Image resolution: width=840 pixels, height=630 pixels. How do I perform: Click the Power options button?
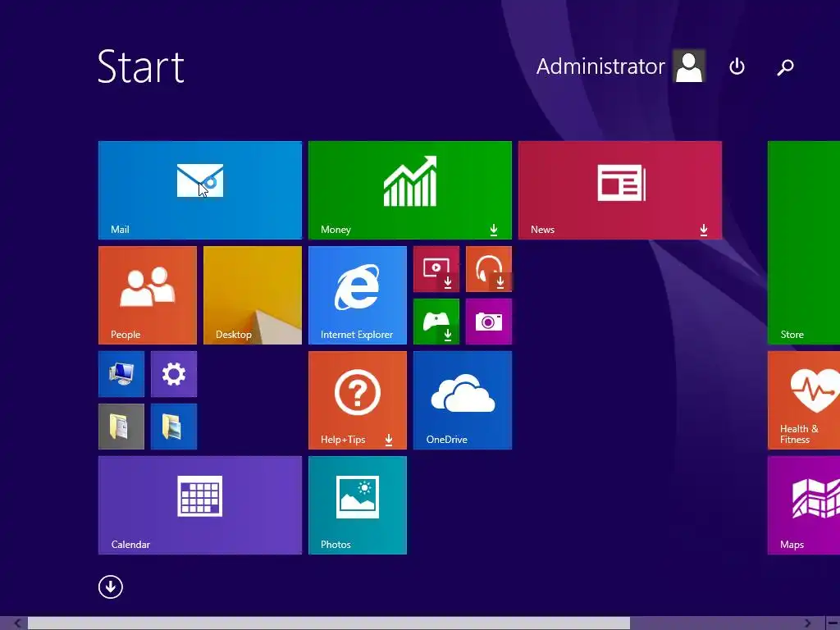point(737,66)
